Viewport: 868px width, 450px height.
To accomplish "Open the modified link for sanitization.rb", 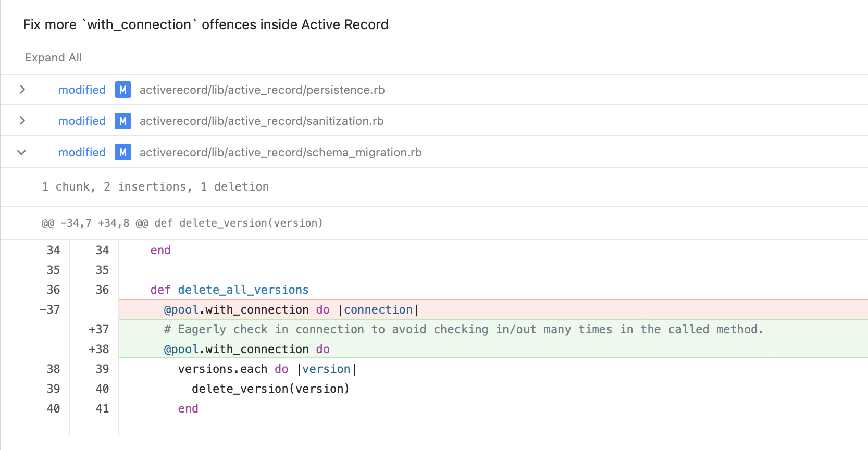I will 82,121.
